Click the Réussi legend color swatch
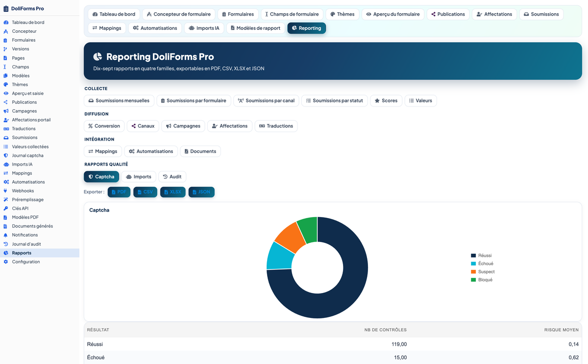 (x=473, y=256)
